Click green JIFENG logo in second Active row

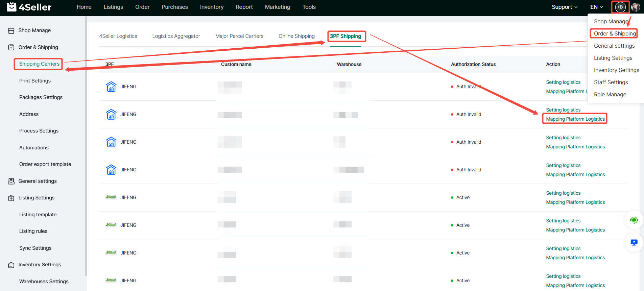111,225
